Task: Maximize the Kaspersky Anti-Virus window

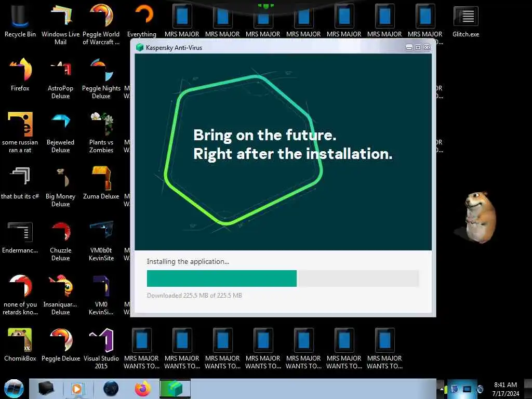Action: [x=418, y=48]
